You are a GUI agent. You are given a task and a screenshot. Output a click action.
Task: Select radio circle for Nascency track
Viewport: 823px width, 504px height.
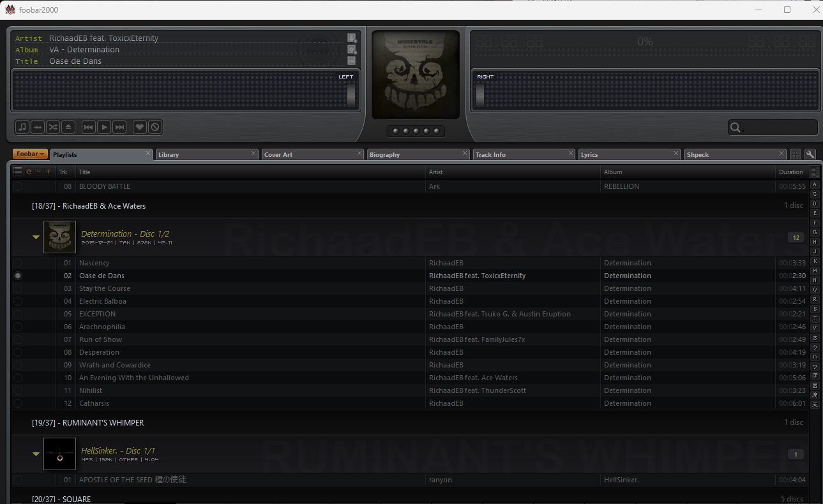pos(18,263)
